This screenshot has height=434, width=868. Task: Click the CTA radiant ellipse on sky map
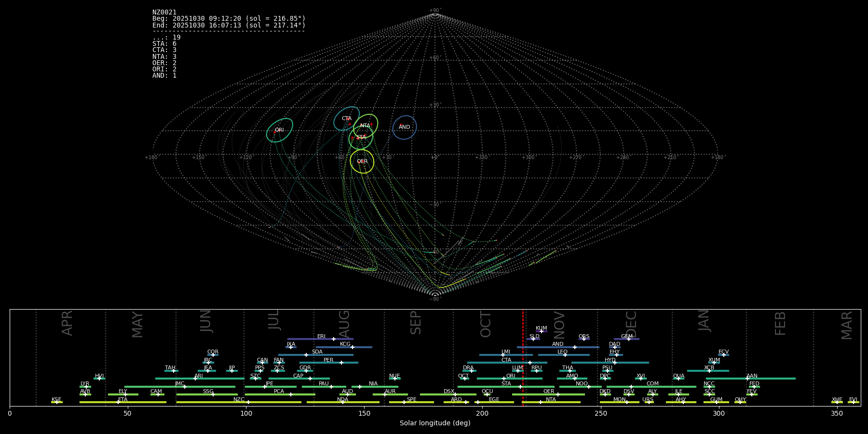point(346,119)
